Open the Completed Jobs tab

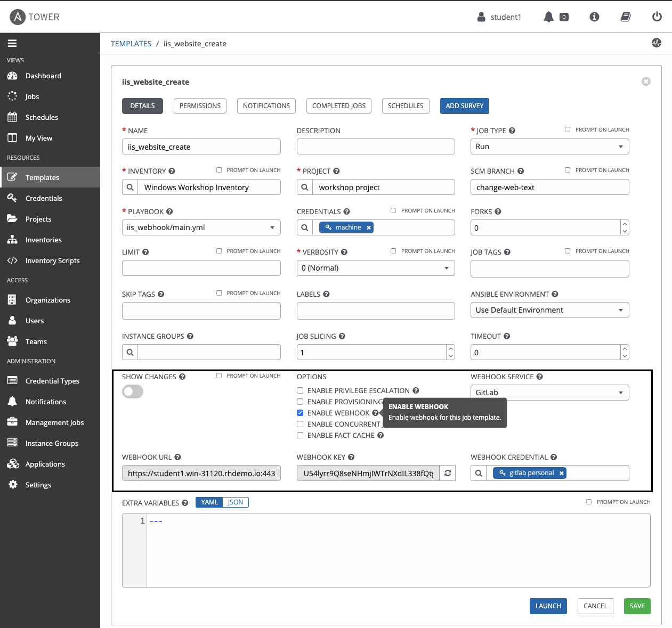(338, 106)
